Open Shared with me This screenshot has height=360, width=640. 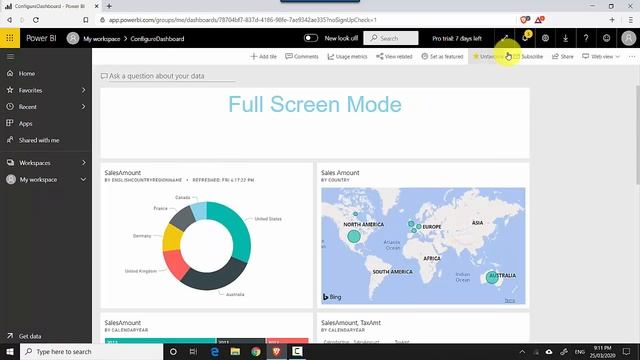click(x=39, y=140)
